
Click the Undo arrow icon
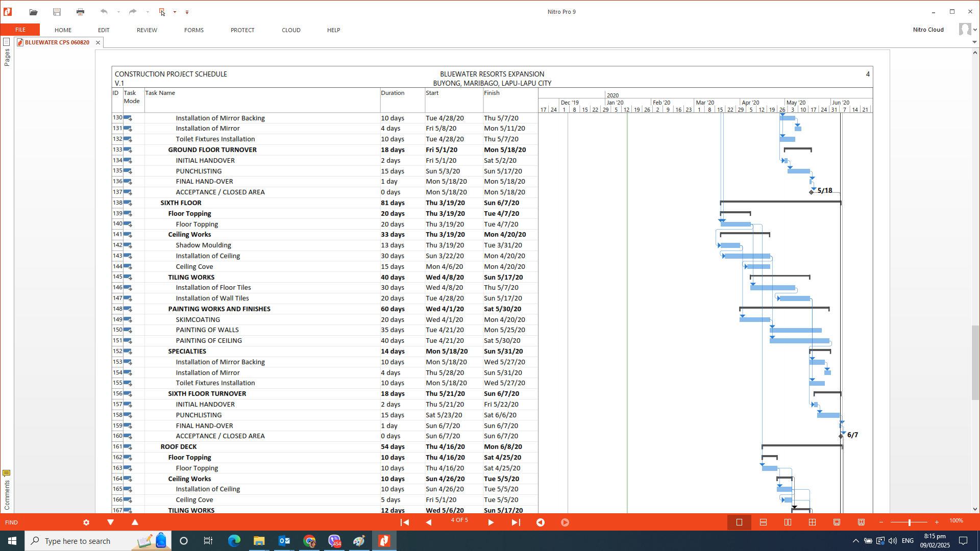(104, 12)
